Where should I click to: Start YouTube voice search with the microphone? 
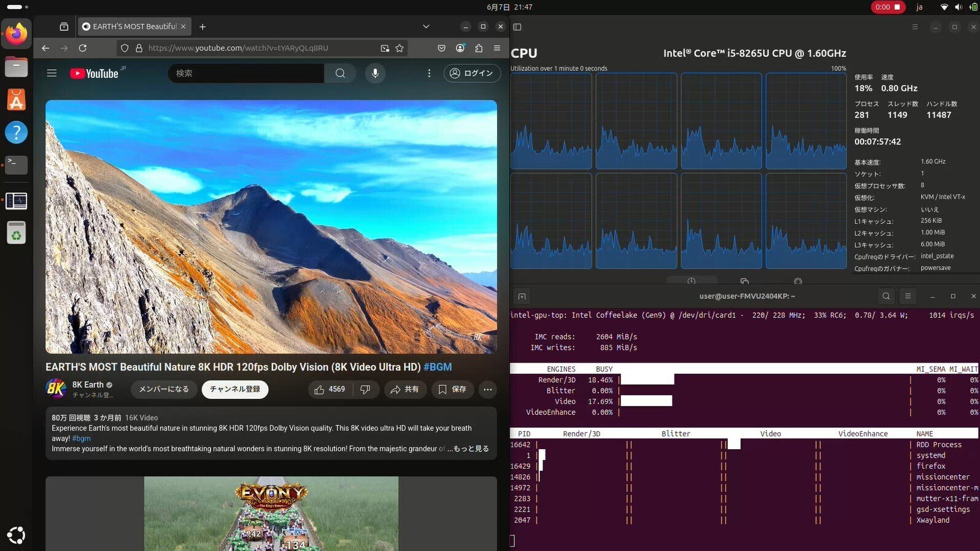tap(375, 73)
